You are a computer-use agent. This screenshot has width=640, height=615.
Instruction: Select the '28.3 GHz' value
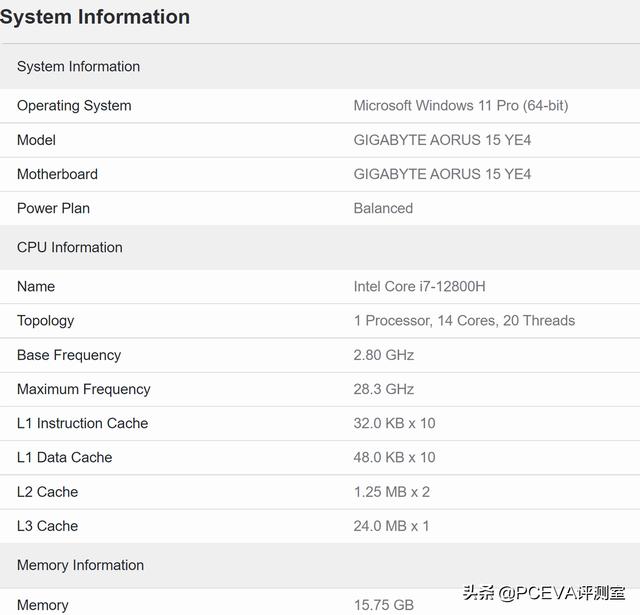coord(384,389)
